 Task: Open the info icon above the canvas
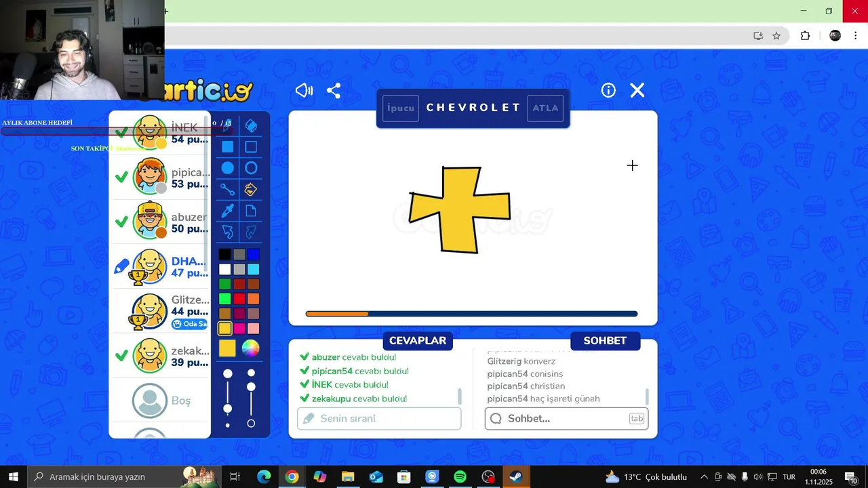point(608,90)
